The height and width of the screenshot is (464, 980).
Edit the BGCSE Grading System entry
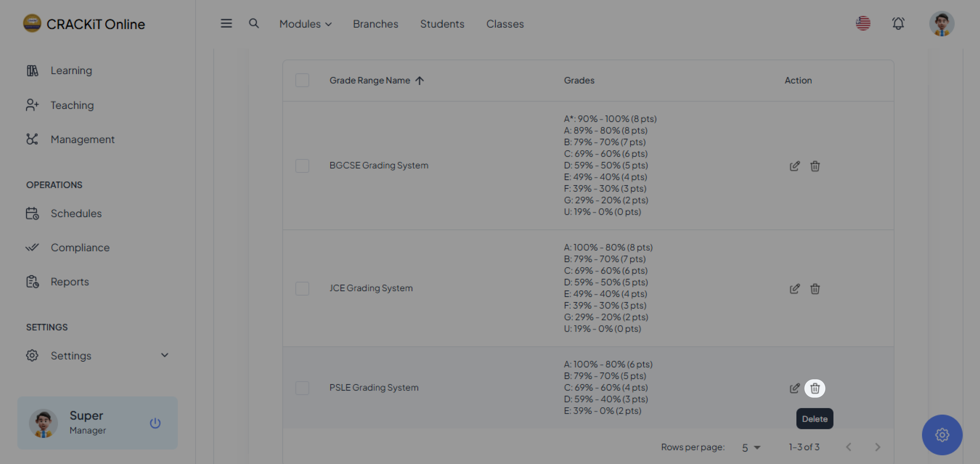(x=794, y=166)
